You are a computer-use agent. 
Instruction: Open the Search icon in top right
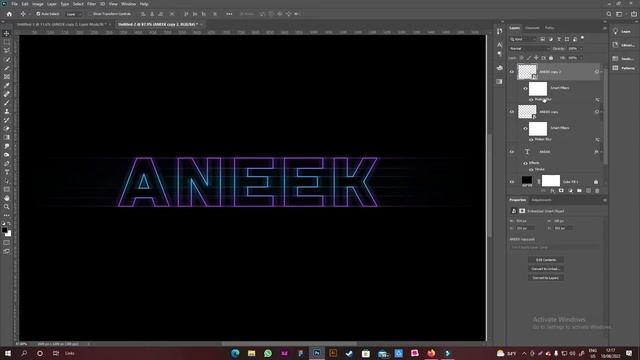(609, 14)
